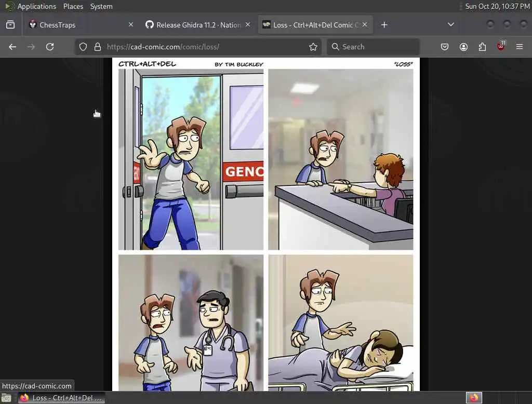Click the date and time clock
532x404 pixels.
point(497,6)
